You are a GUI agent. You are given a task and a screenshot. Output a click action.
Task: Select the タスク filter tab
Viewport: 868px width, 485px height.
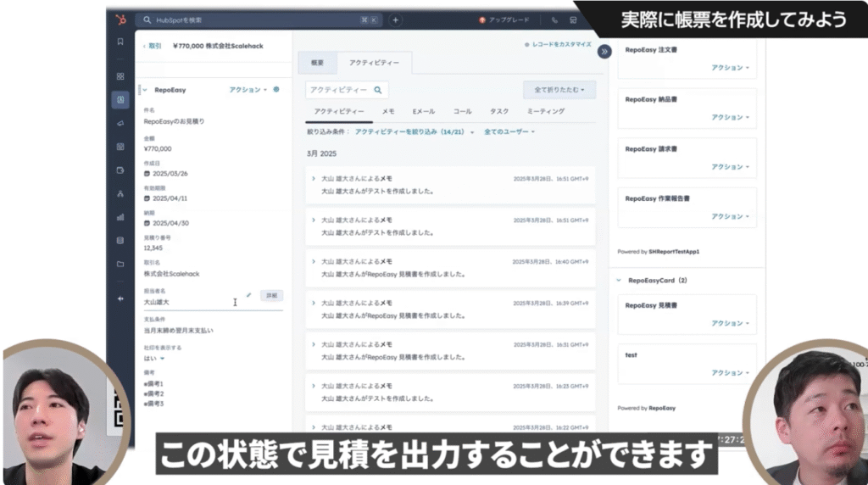pyautogui.click(x=498, y=111)
